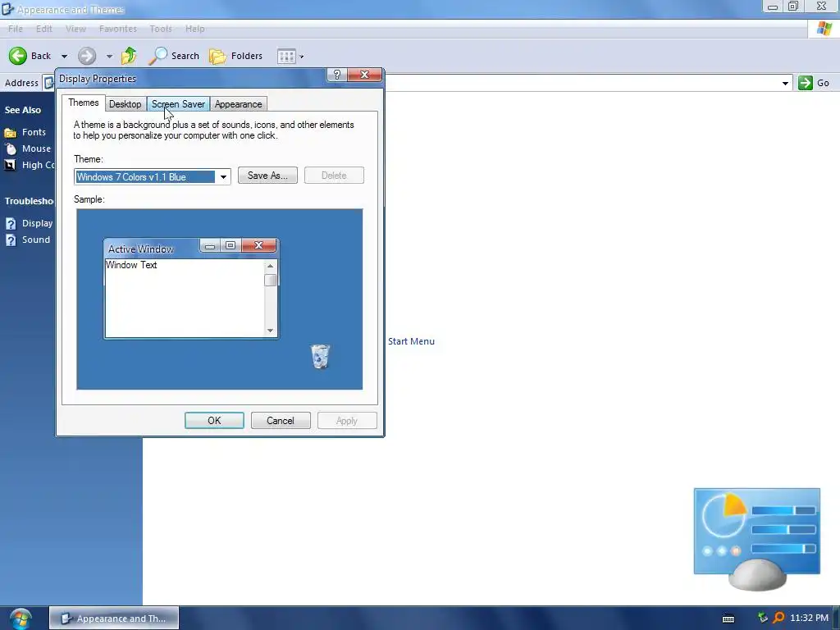Click the Display help question icon
The image size is (840, 630).
click(11, 223)
